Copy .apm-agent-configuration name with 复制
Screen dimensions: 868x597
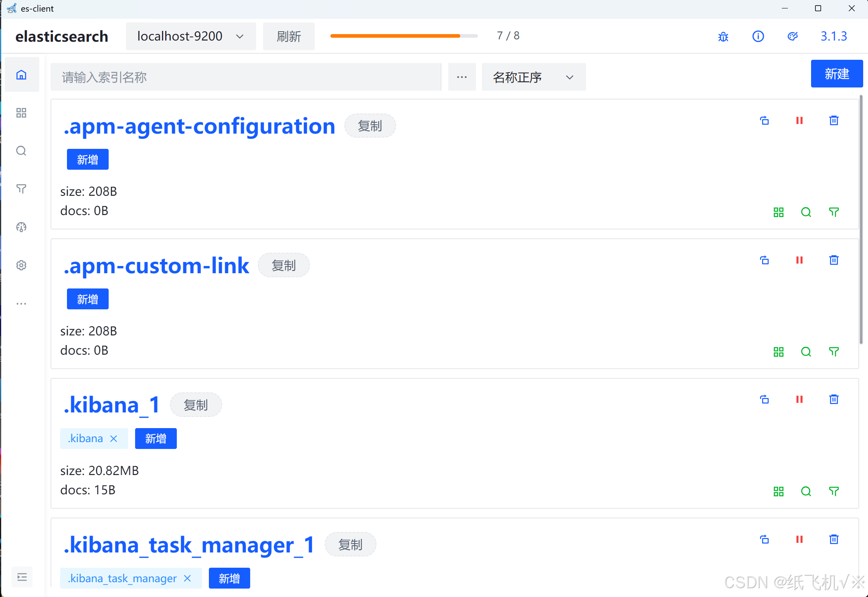pos(370,126)
